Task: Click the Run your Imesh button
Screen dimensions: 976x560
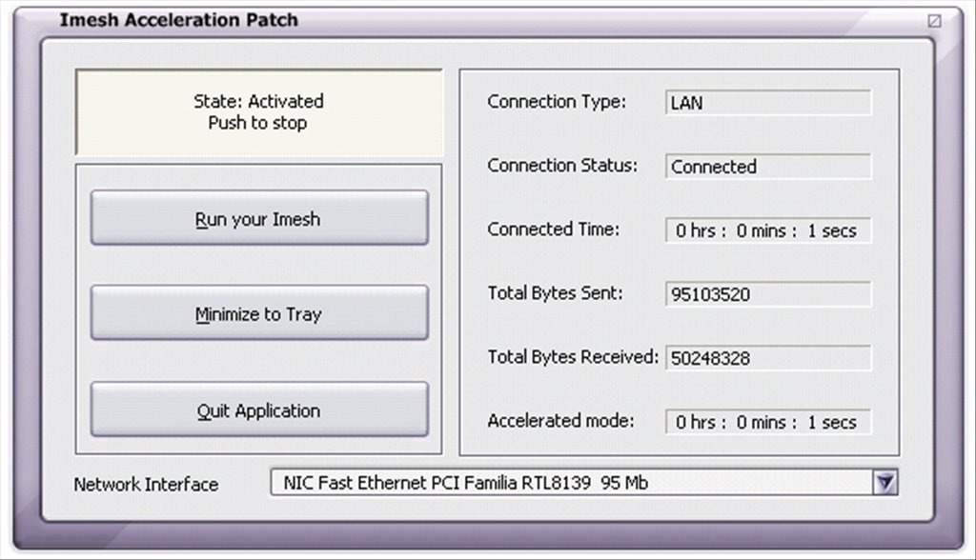Action: pos(259,218)
